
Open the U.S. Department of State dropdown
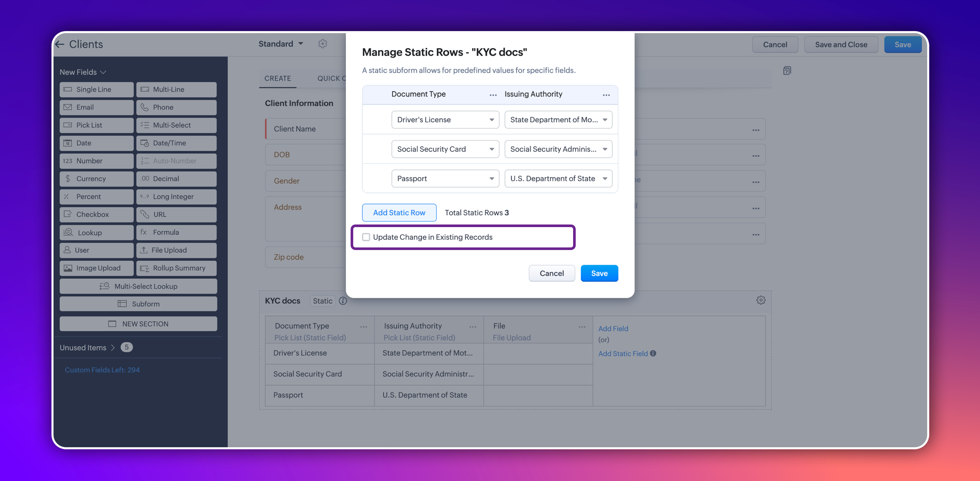point(558,179)
